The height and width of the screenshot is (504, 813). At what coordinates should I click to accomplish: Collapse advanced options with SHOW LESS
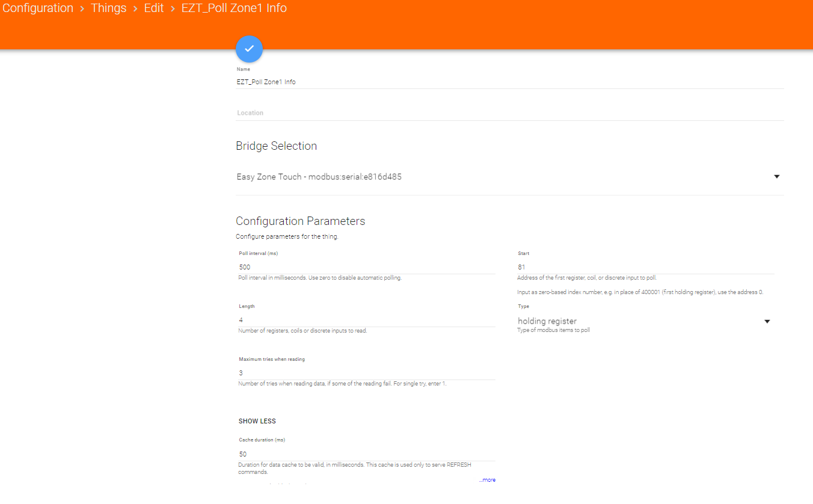pyautogui.click(x=257, y=421)
